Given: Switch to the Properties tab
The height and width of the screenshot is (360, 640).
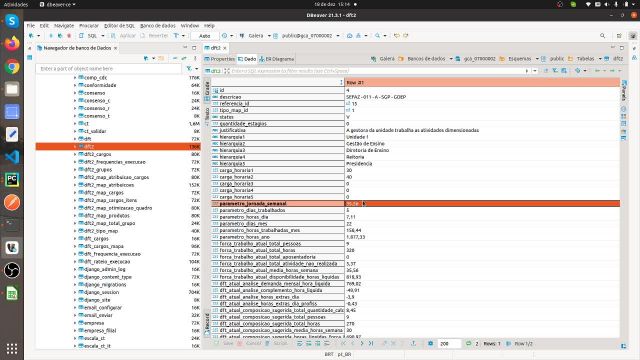Looking at the screenshot, I should point(220,59).
